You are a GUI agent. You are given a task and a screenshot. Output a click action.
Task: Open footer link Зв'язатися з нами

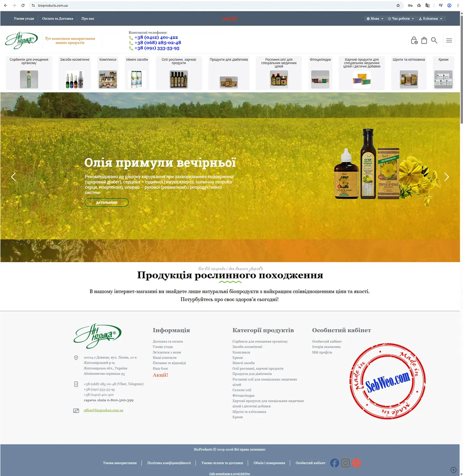[167, 352]
